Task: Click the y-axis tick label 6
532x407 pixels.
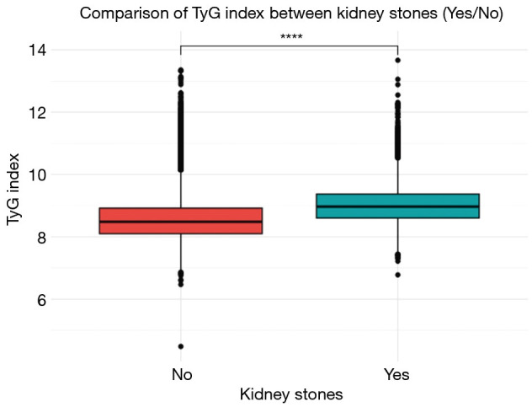Action: coord(39,299)
